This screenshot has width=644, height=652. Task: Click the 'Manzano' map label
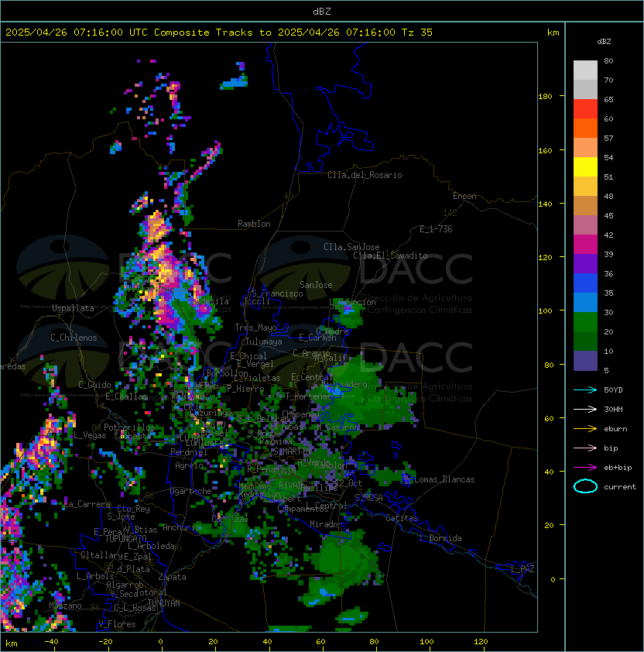pyautogui.click(x=65, y=606)
